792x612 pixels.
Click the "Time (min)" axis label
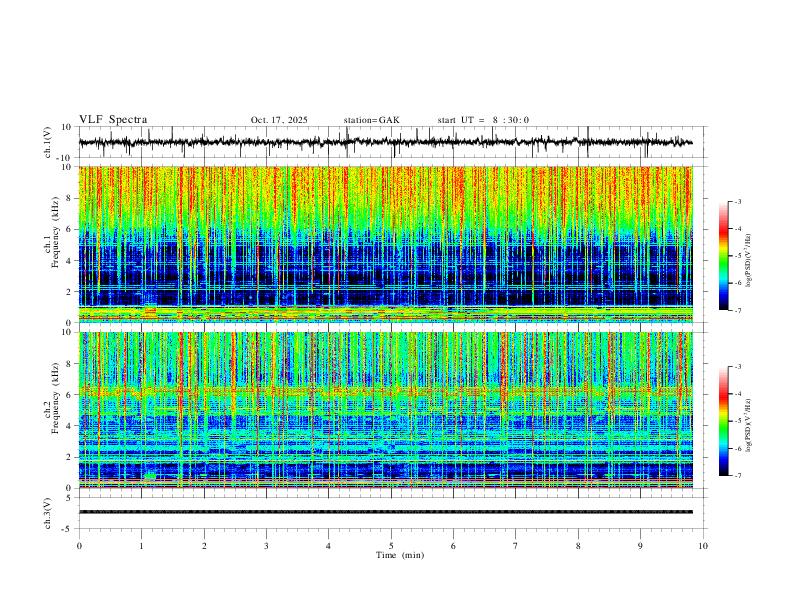[400, 555]
